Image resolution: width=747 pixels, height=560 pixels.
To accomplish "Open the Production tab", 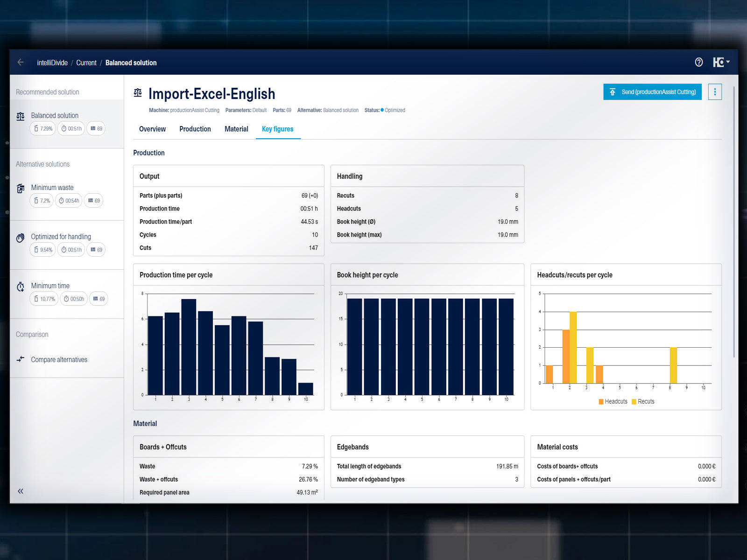I will 195,129.
